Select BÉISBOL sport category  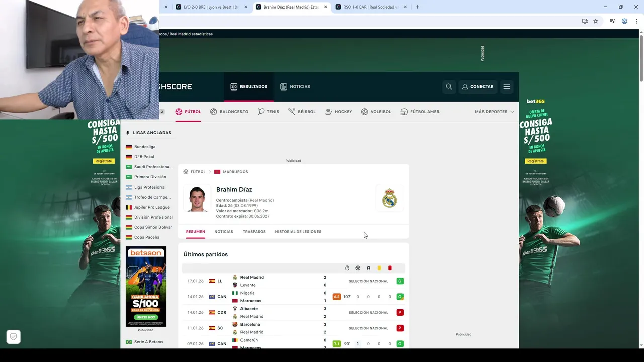(x=302, y=112)
